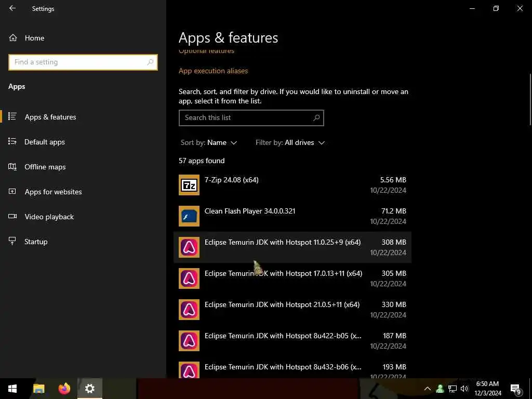The height and width of the screenshot is (399, 532).
Task: Click the 7-Zip app icon
Action: (189, 185)
